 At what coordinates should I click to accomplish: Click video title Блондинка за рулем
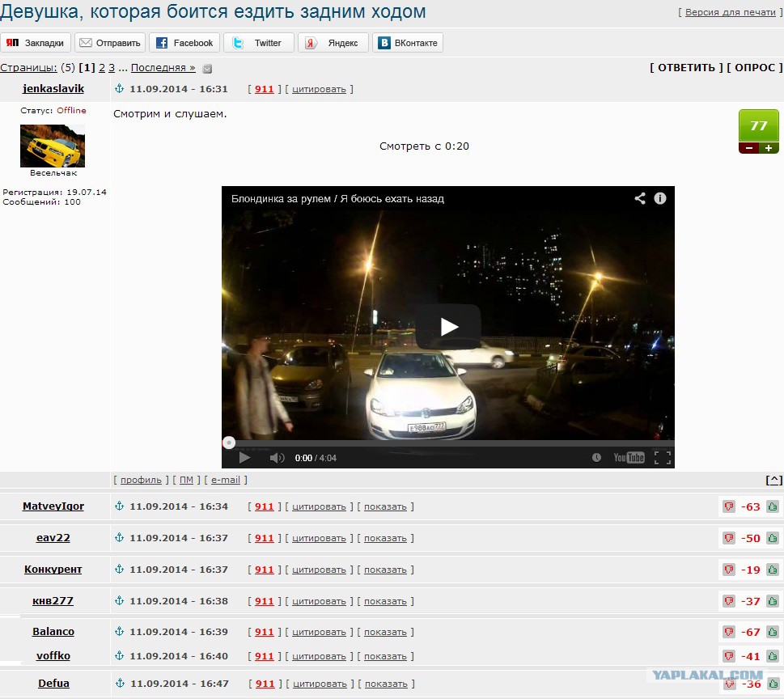[x=337, y=198]
